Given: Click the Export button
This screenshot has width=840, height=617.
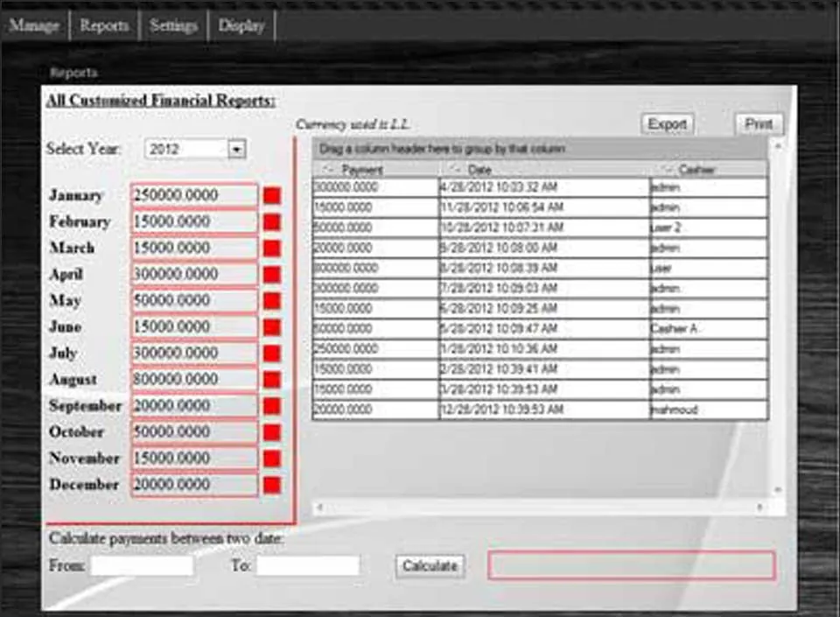Looking at the screenshot, I should [x=667, y=123].
